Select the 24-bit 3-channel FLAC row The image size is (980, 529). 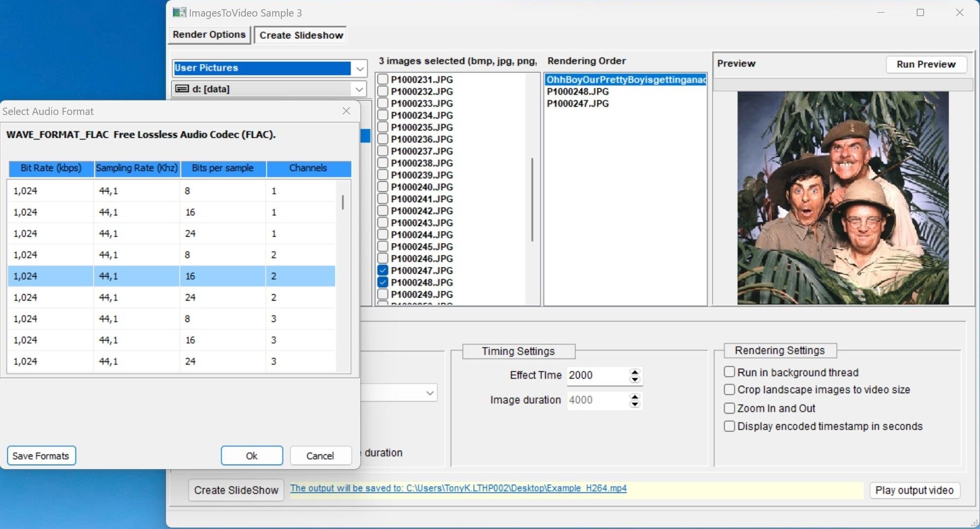tap(170, 361)
